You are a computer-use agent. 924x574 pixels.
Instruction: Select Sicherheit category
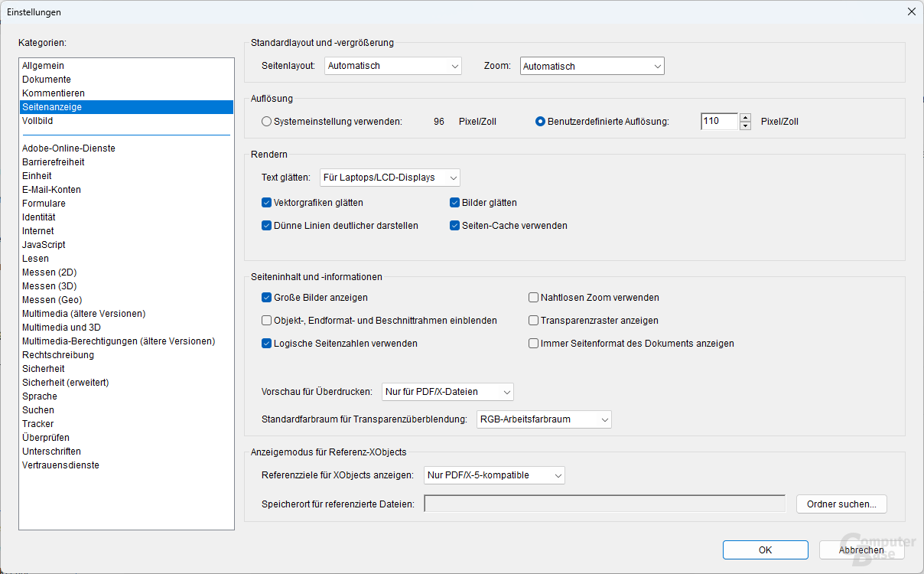126,369
